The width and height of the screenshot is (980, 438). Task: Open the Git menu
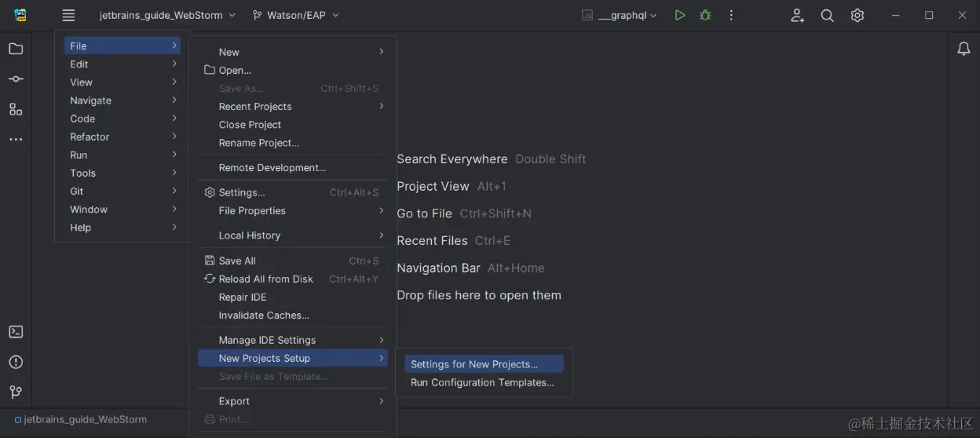122,191
